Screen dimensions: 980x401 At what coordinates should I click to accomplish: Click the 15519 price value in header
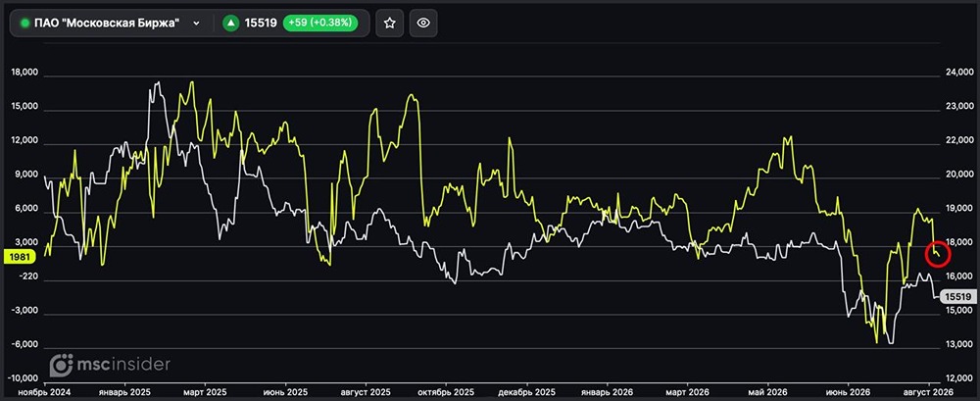pos(262,24)
